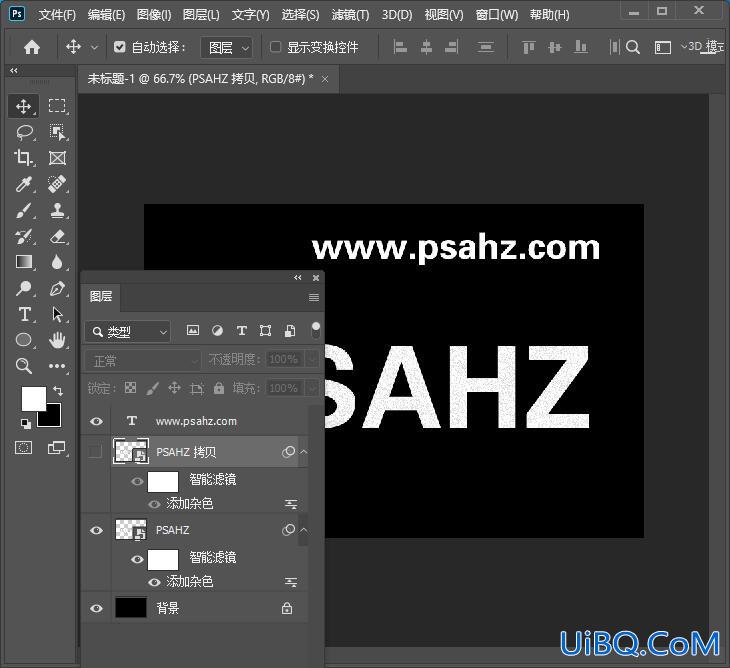Toggle Add Noise filter visibility under PSAHZ 拷贝
This screenshot has height=668, width=730.
click(x=154, y=504)
